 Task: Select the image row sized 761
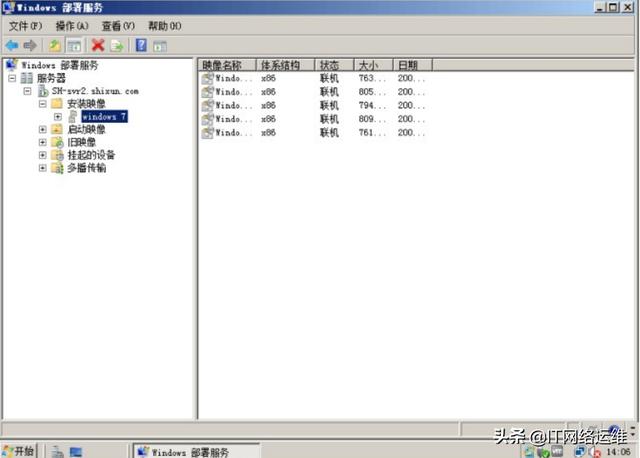pyautogui.click(x=313, y=133)
